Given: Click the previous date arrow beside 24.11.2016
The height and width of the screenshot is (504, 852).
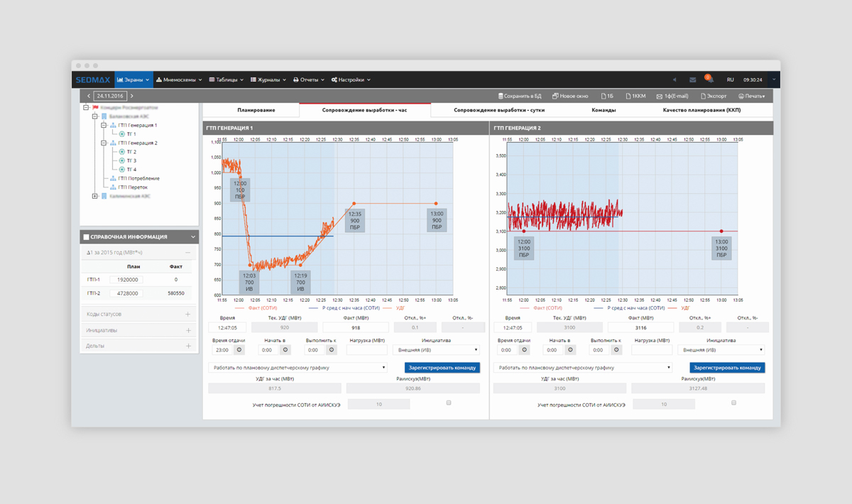Looking at the screenshot, I should [88, 96].
